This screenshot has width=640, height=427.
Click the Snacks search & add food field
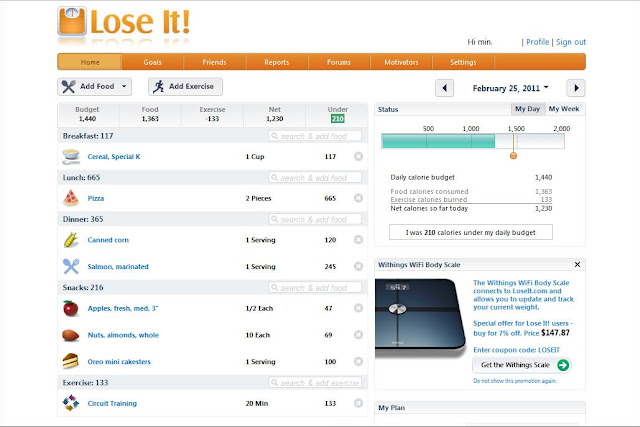click(315, 287)
